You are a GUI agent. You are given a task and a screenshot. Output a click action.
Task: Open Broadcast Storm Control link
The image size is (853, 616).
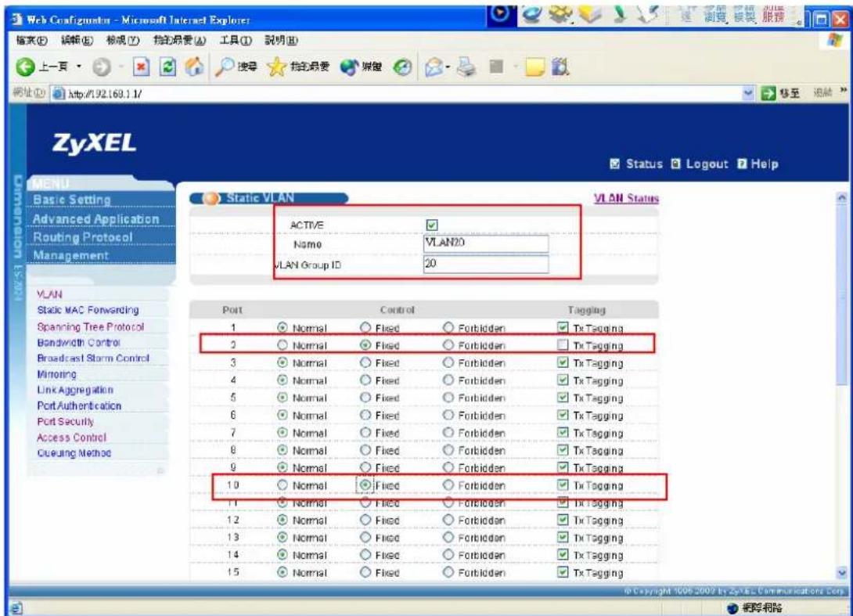pyautogui.click(x=93, y=358)
